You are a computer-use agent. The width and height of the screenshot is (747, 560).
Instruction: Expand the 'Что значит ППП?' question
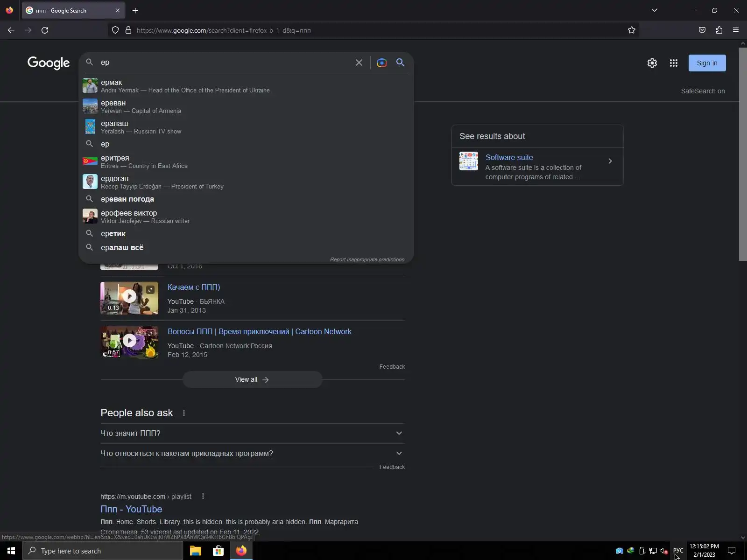click(252, 434)
